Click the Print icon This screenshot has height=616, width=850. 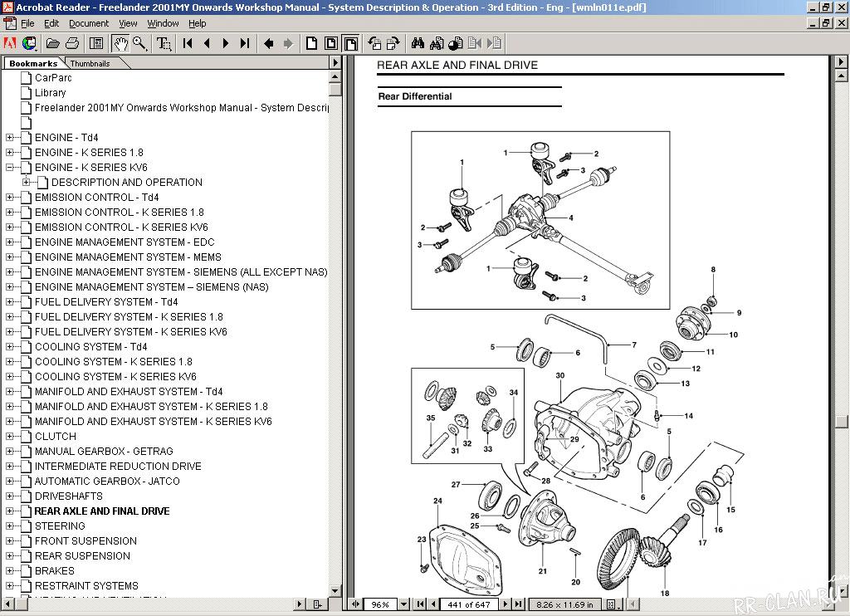[71, 43]
